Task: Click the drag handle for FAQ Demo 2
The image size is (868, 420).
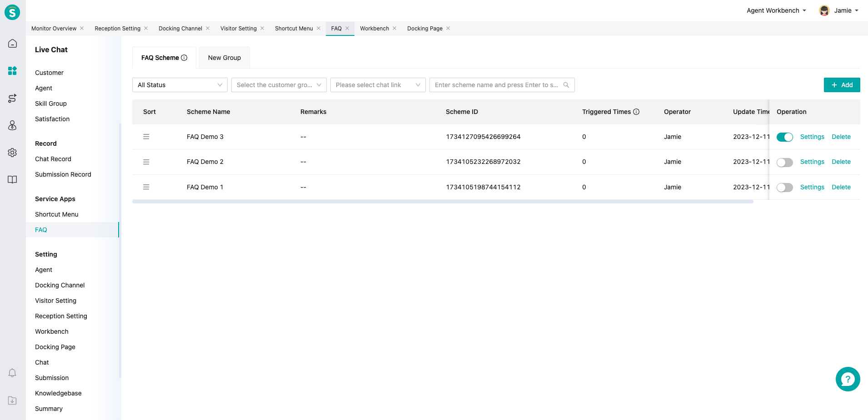Action: click(x=146, y=162)
